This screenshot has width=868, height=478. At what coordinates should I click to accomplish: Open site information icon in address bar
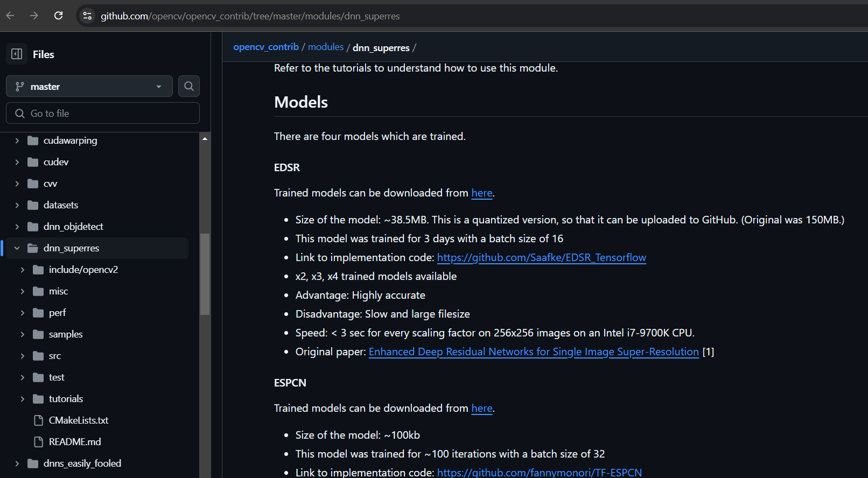[x=87, y=16]
